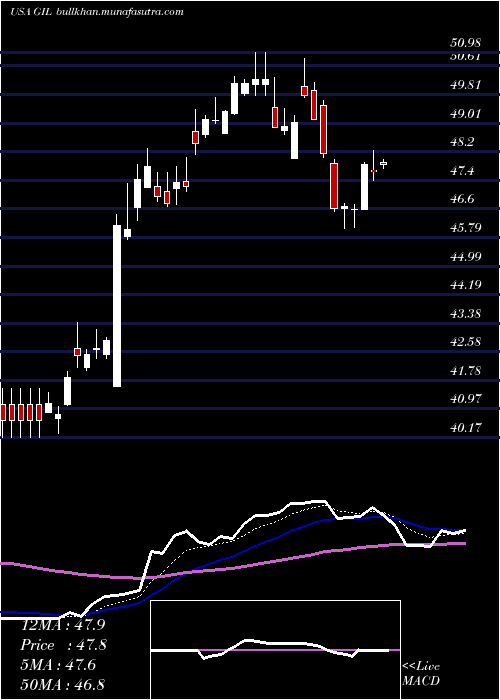Screen dimensions: 500x700
Task: Select the 43.38 price axis label
Action: [465, 313]
